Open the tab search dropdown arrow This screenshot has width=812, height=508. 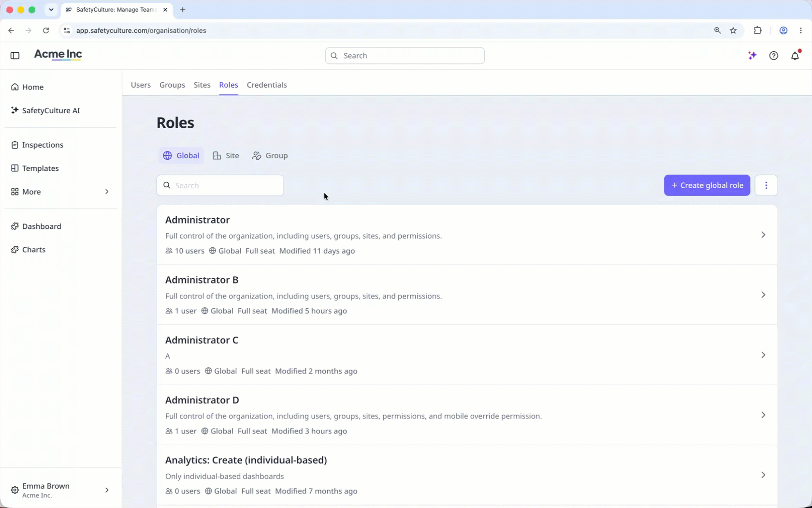pyautogui.click(x=51, y=10)
